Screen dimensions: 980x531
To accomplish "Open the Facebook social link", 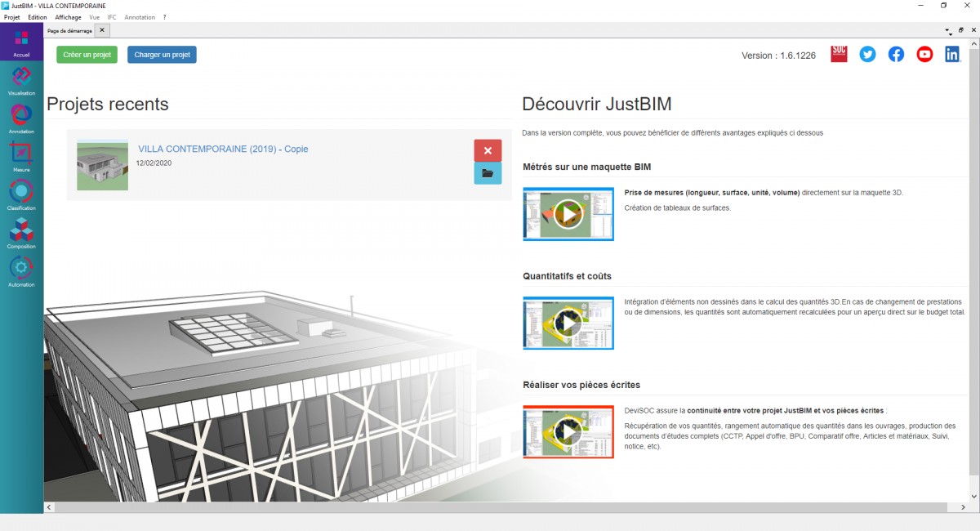I will [896, 54].
